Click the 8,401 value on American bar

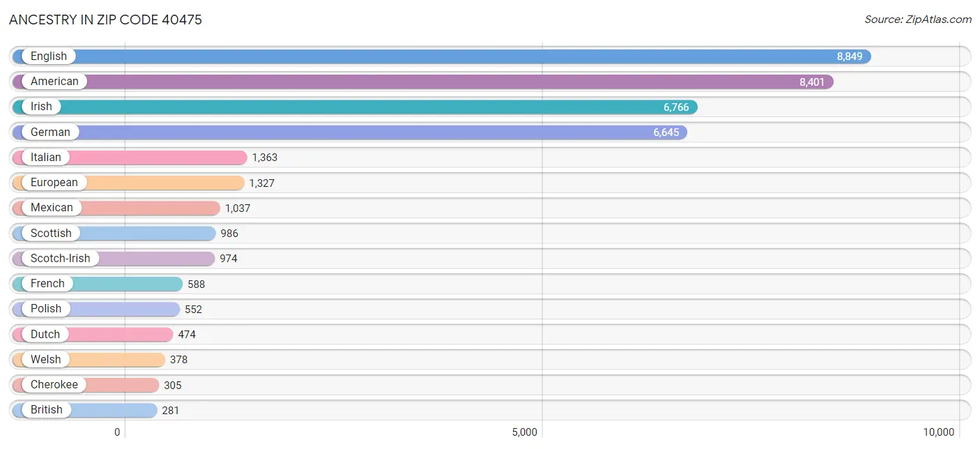[812, 82]
